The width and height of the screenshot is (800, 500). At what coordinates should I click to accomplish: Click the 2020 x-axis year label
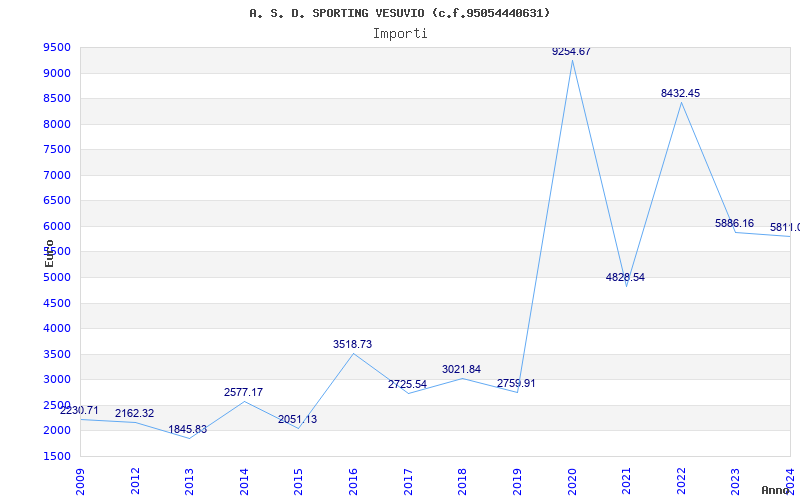(x=571, y=481)
